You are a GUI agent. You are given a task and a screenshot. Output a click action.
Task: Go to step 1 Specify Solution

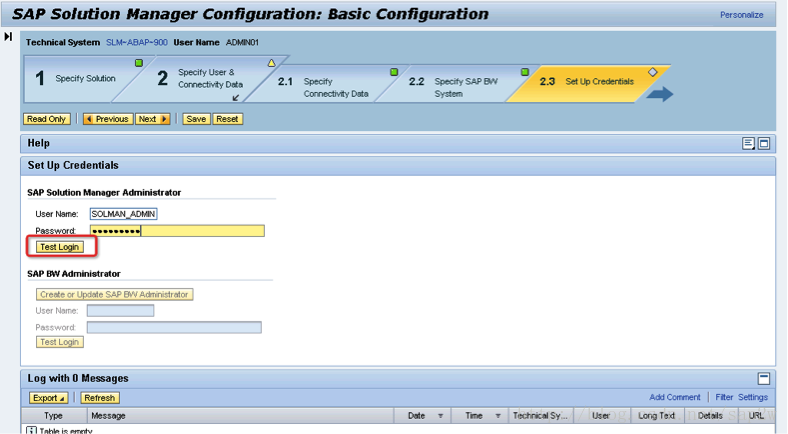(85, 78)
